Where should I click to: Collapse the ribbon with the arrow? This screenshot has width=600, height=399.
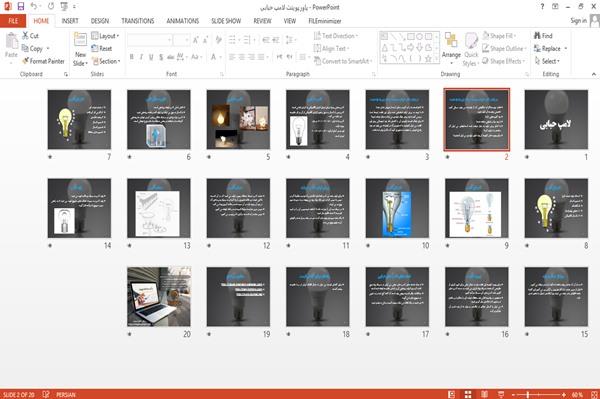(x=593, y=74)
